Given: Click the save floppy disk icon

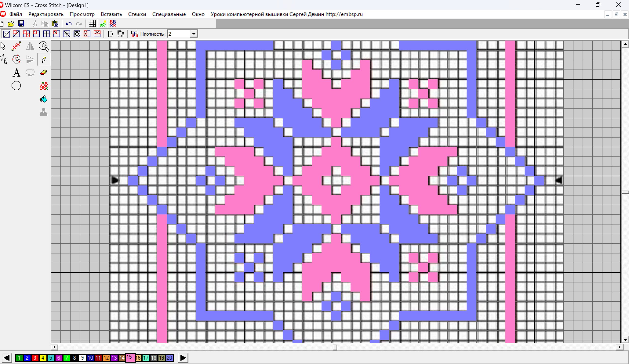Looking at the screenshot, I should click(21, 24).
